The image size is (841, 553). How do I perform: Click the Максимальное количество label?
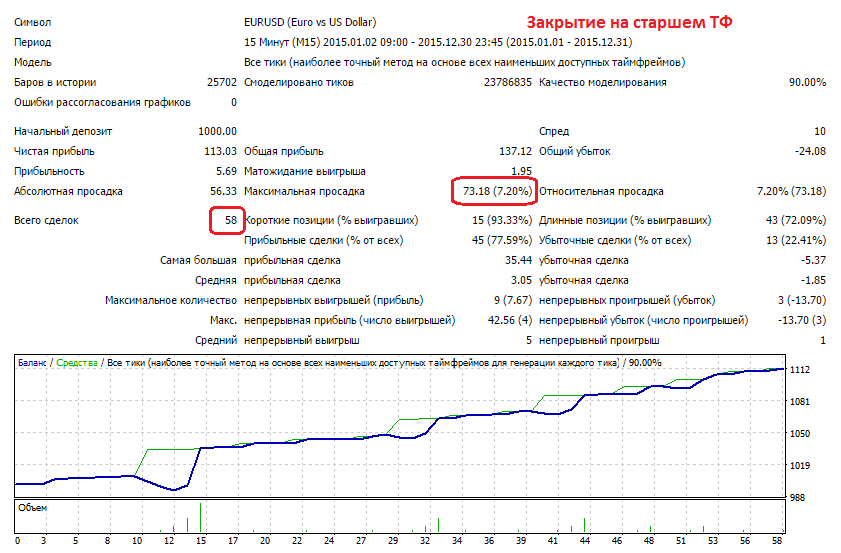(x=171, y=300)
